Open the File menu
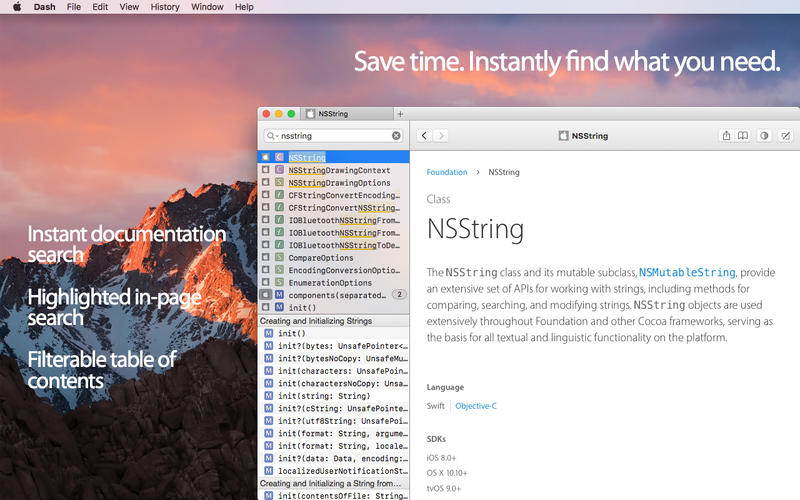This screenshot has width=800, height=500. click(74, 7)
